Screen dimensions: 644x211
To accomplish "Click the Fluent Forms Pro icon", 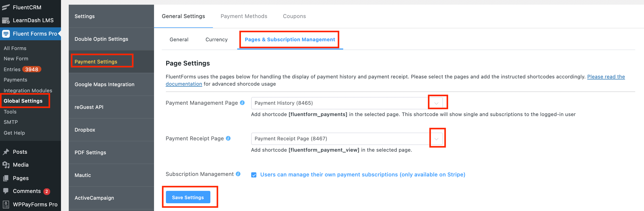I will [6, 34].
